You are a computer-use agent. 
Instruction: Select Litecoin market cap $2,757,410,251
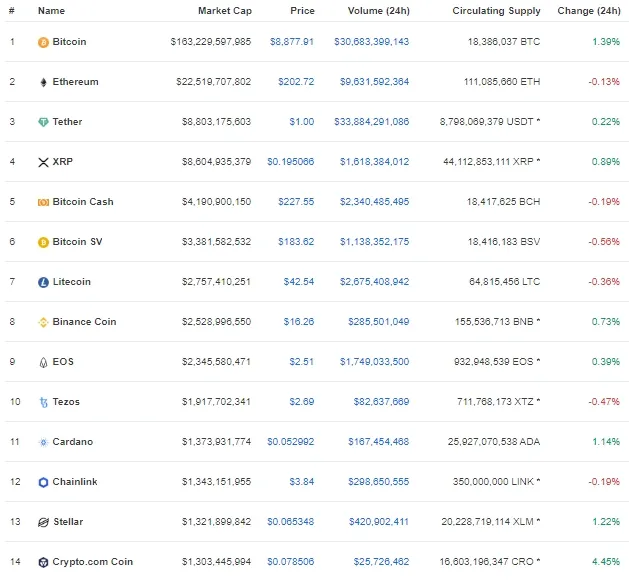(x=216, y=282)
